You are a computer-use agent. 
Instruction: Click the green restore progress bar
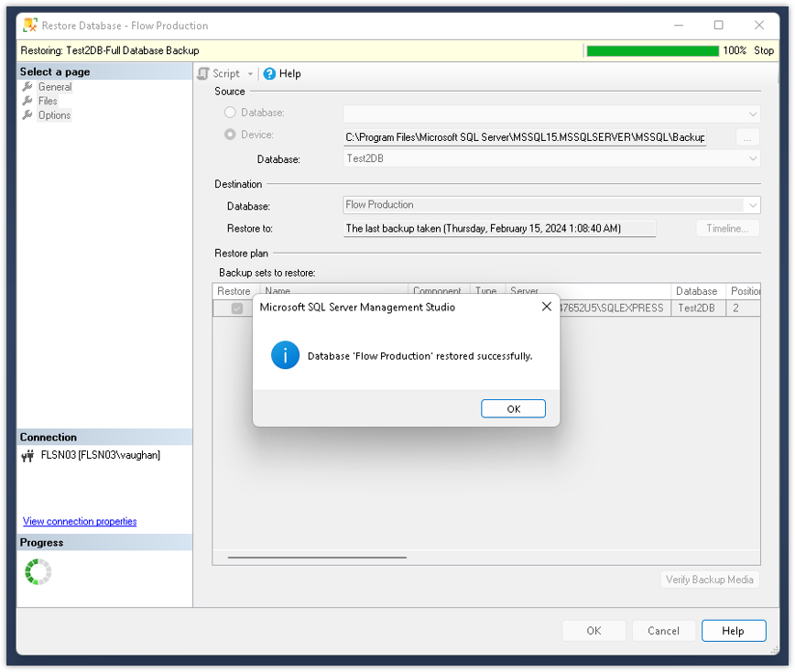tap(652, 50)
